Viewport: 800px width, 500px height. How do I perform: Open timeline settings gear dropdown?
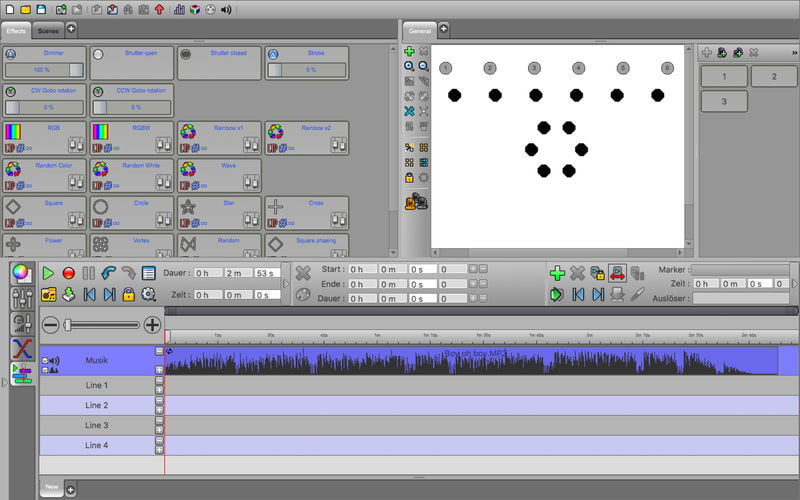(148, 294)
